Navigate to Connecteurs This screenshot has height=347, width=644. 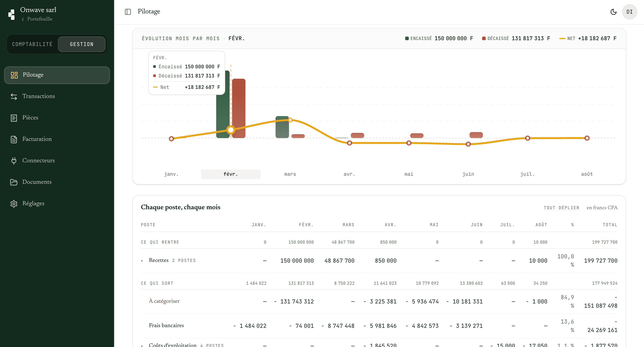click(57, 161)
